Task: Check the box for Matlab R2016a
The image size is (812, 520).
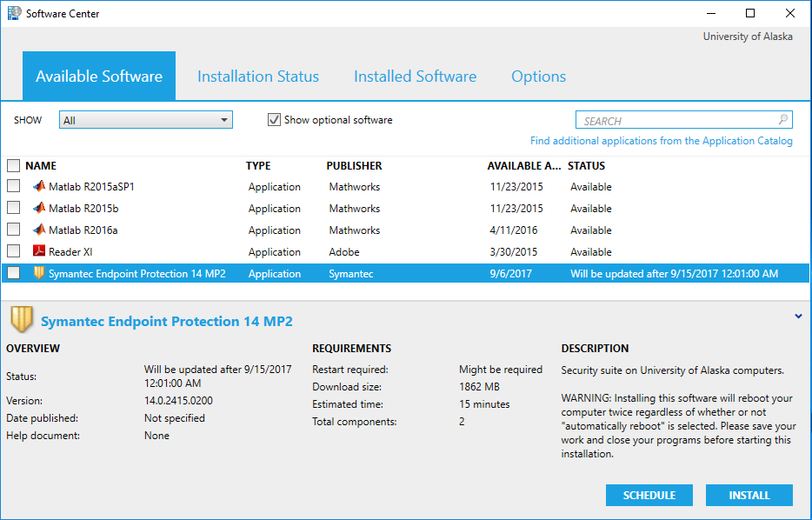Action: click(x=13, y=230)
